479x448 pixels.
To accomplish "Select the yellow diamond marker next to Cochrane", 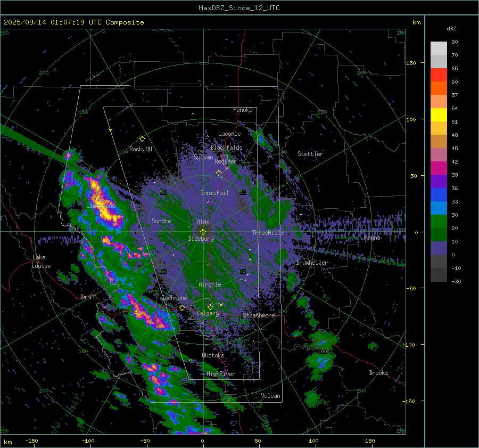I will pos(182,308).
